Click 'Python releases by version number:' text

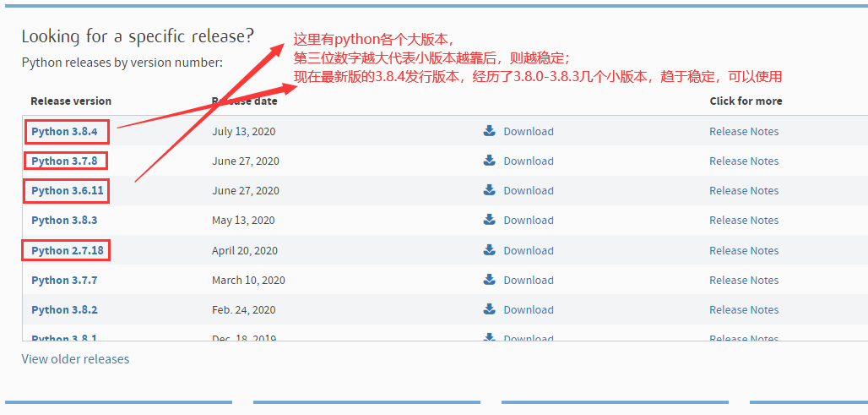point(122,63)
